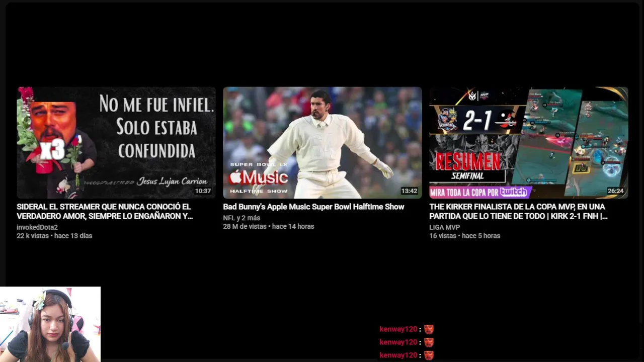Click '22 k vistas • hace 13 días'

(54, 236)
